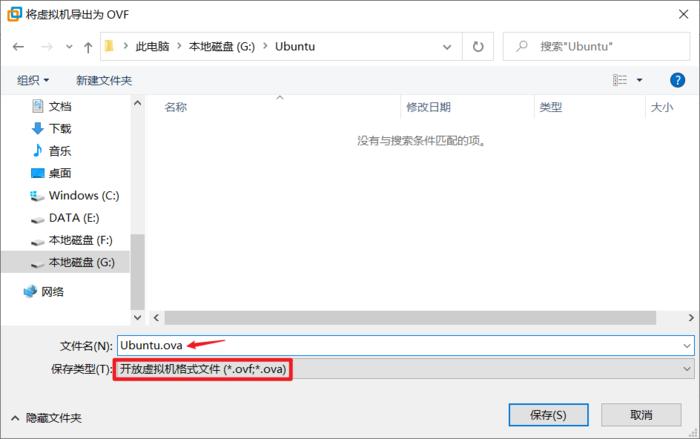Screen dimensions: 700x439
Task: Click the search Ubuntu field
Action: [x=596, y=46]
